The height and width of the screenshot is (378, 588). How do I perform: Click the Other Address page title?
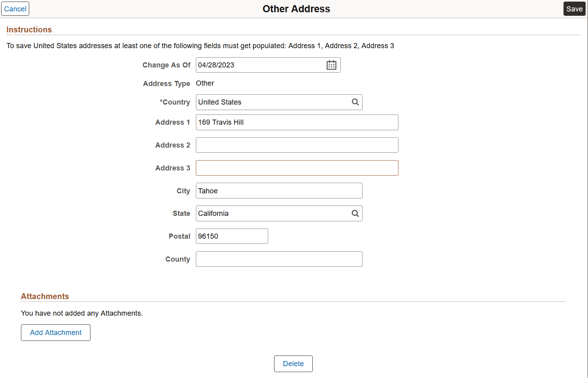296,8
